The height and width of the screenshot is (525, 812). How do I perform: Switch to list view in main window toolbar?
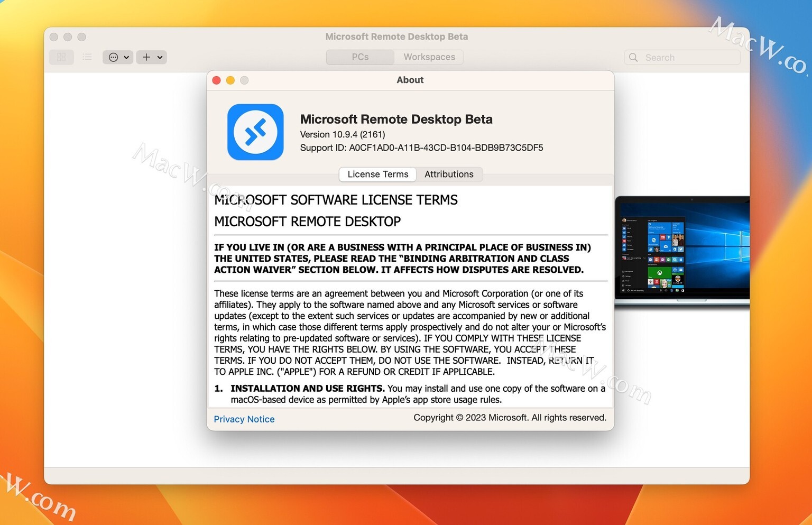87,57
